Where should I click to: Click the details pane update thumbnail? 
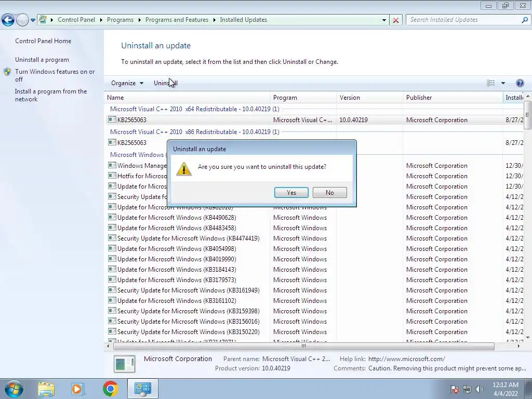pos(125,364)
